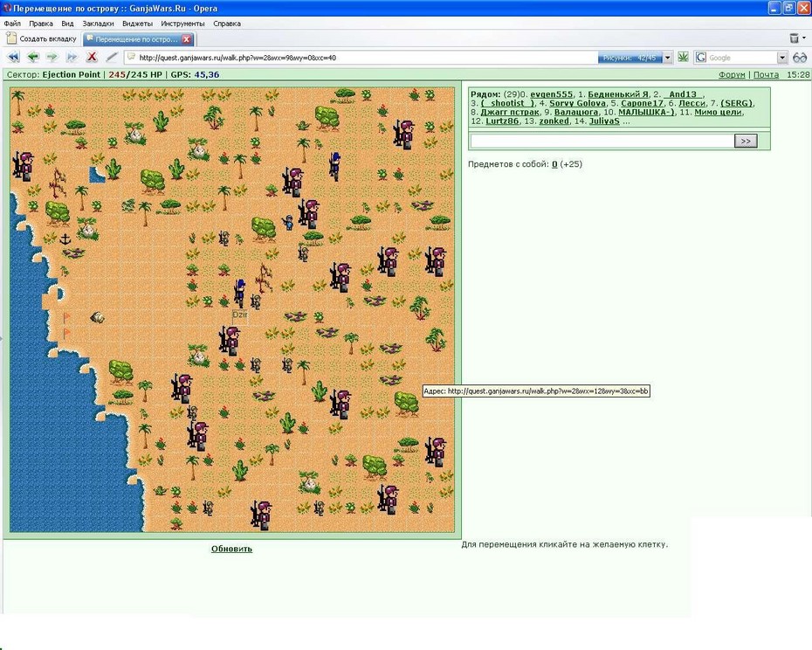
Task: Click the Rewind navigation button
Action: pos(13,57)
